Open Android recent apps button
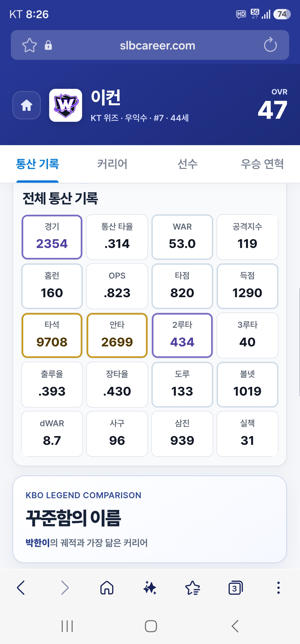The width and height of the screenshot is (300, 644). click(67, 626)
